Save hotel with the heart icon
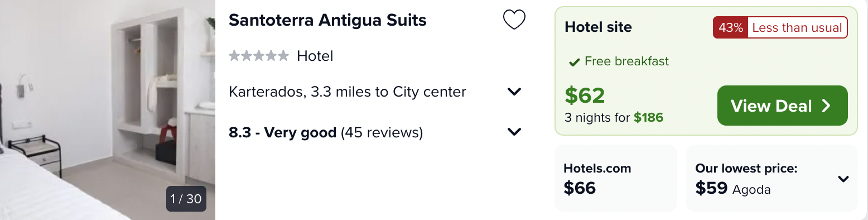Viewport: 868px width, 220px height. (514, 21)
